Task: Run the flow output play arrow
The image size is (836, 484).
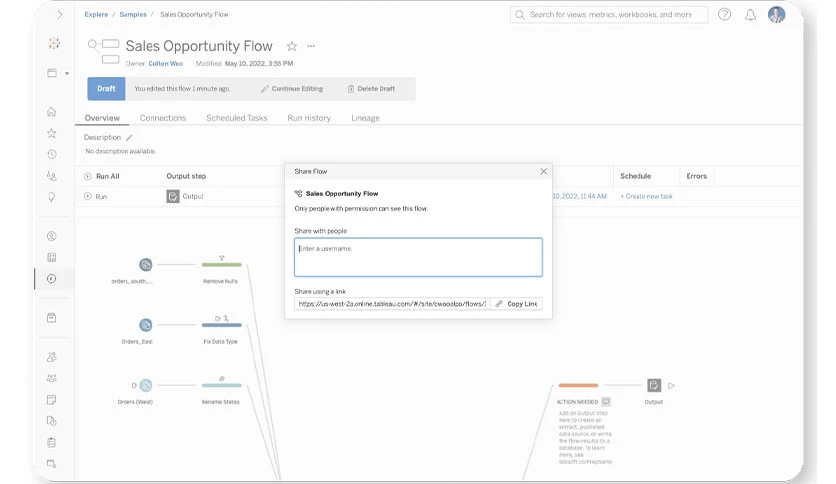Action: 671,385
